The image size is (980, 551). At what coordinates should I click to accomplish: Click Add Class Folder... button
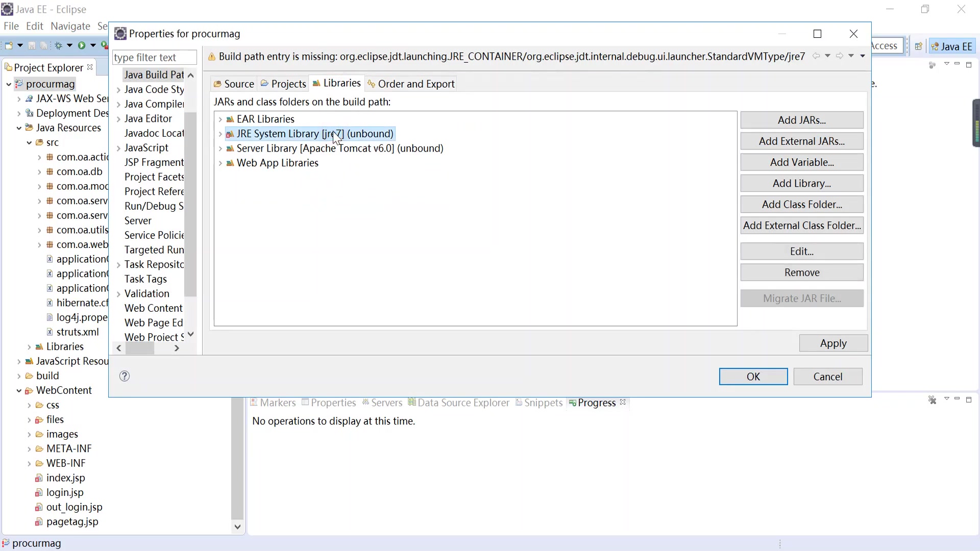pos(802,204)
